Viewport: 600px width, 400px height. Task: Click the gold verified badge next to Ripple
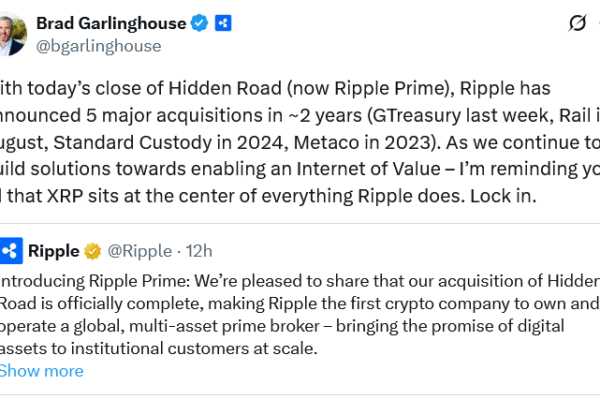point(92,250)
